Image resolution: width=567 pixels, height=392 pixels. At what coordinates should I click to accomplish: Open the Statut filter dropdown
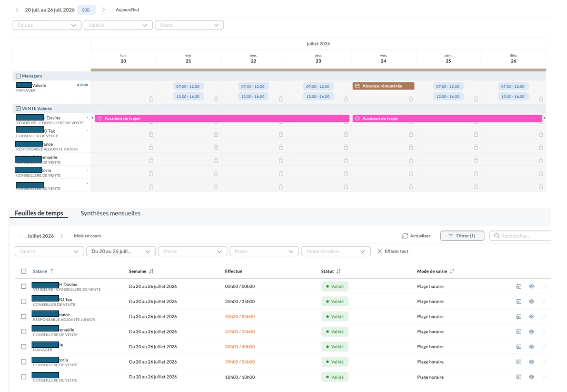(x=192, y=252)
